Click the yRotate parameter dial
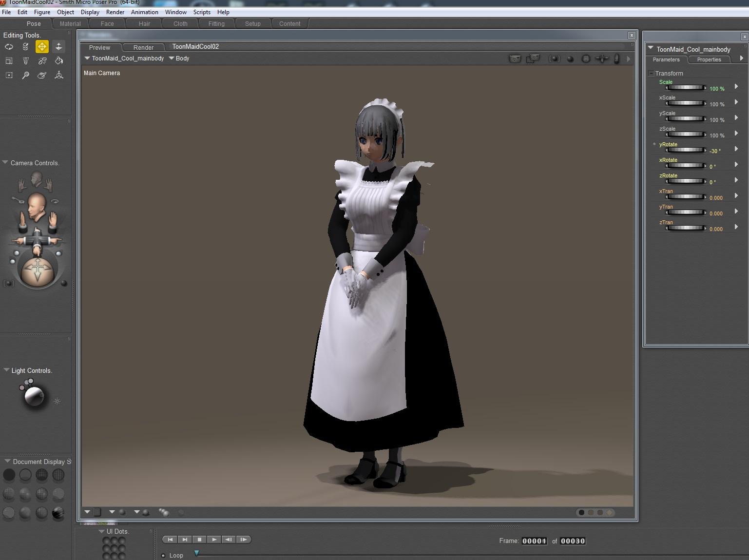The height and width of the screenshot is (560, 749). pyautogui.click(x=686, y=150)
